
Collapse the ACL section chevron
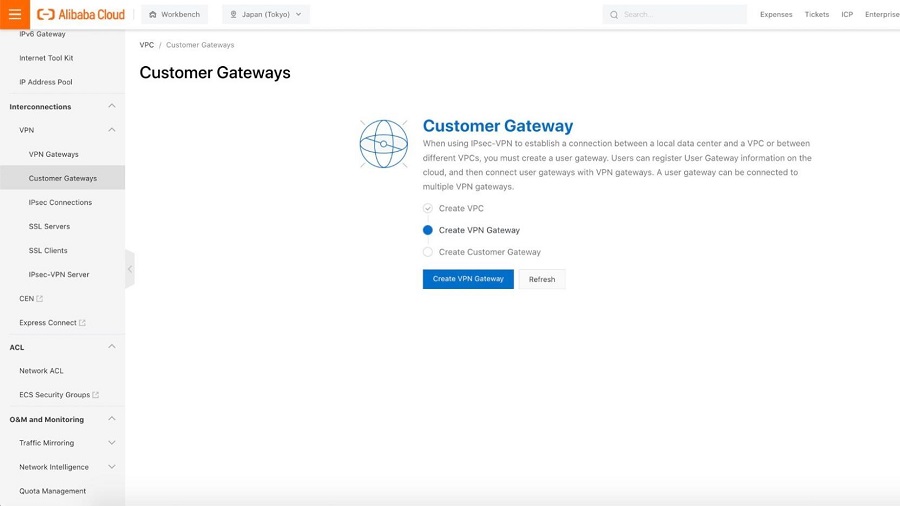coord(112,347)
